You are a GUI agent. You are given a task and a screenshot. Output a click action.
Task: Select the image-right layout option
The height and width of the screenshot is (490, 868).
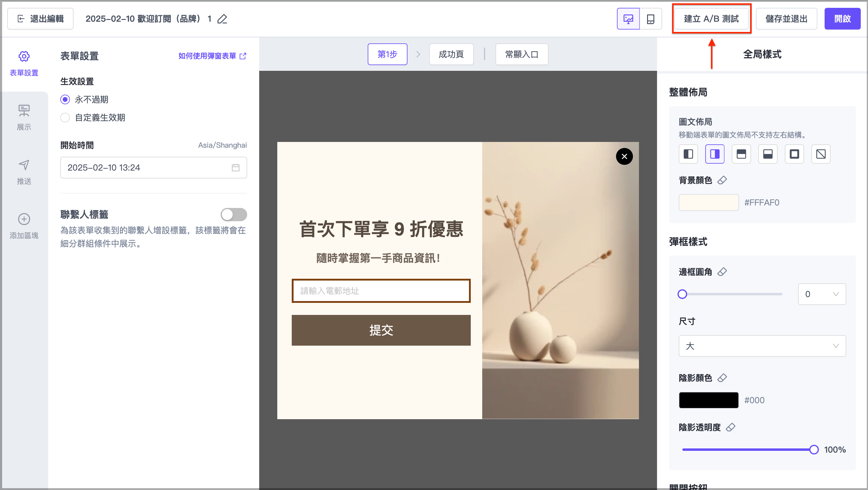click(715, 154)
